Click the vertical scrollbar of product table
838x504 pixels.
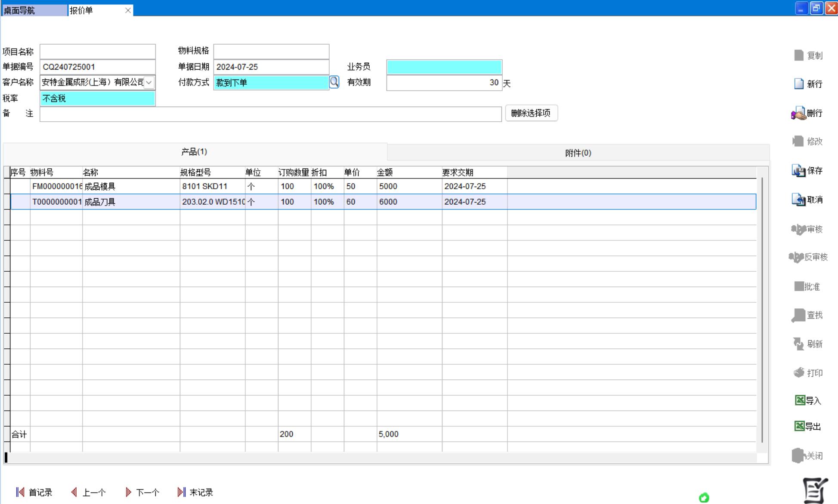762,310
